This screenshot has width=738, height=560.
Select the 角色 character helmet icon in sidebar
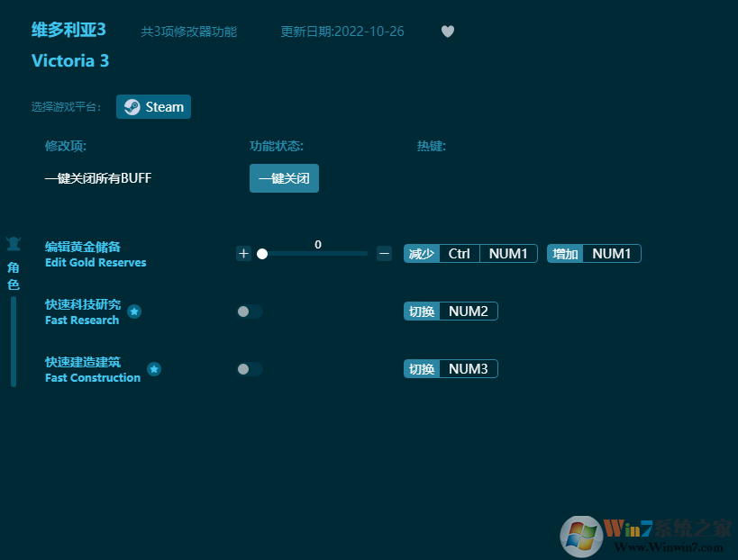coord(13,243)
